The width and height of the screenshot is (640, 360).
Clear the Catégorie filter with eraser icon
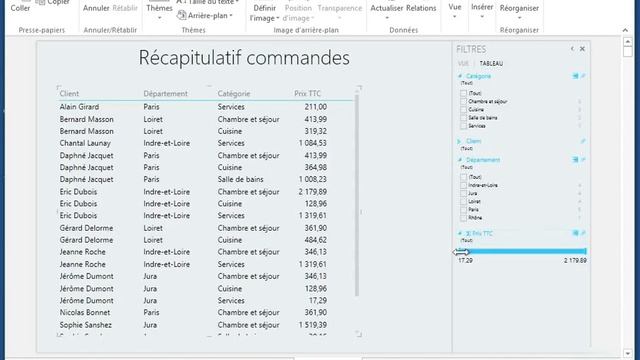583,76
